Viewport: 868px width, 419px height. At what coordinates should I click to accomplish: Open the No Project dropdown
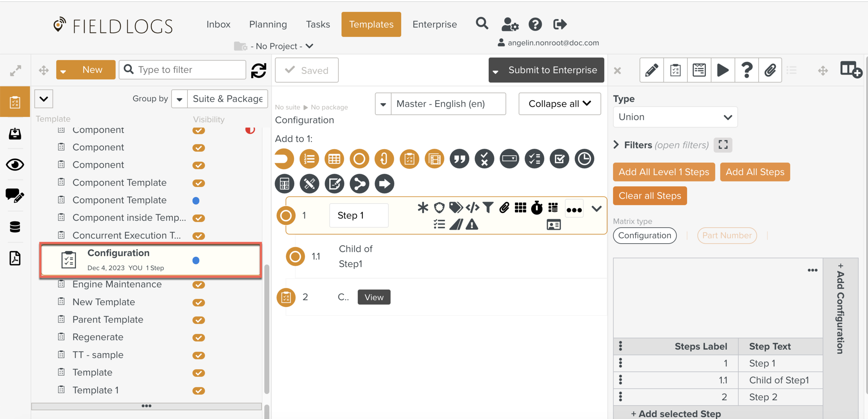[282, 46]
